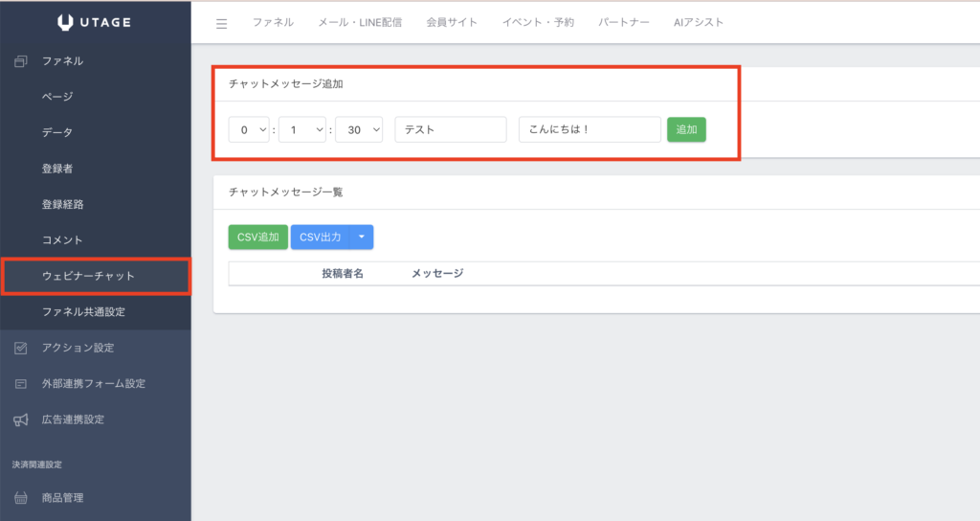Image resolution: width=980 pixels, height=521 pixels.
Task: Focus the poster name field containing テスト
Action: (451, 129)
